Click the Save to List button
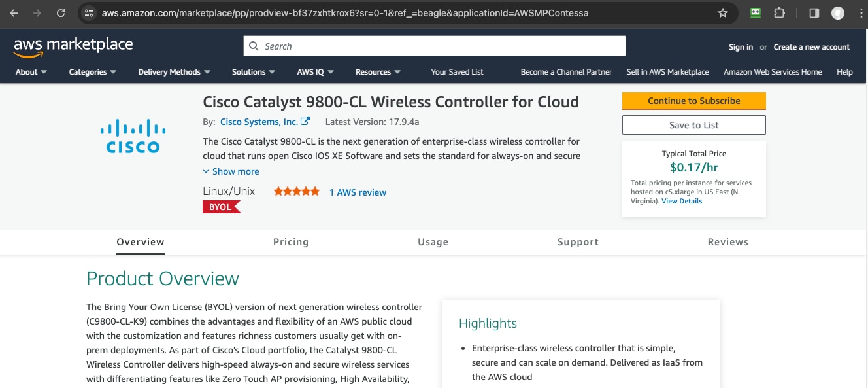Screen dimensions: 868x388 [693, 125]
